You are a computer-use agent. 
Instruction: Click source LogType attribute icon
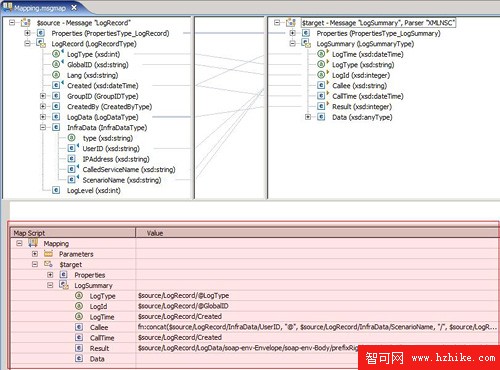pyautogui.click(x=56, y=54)
